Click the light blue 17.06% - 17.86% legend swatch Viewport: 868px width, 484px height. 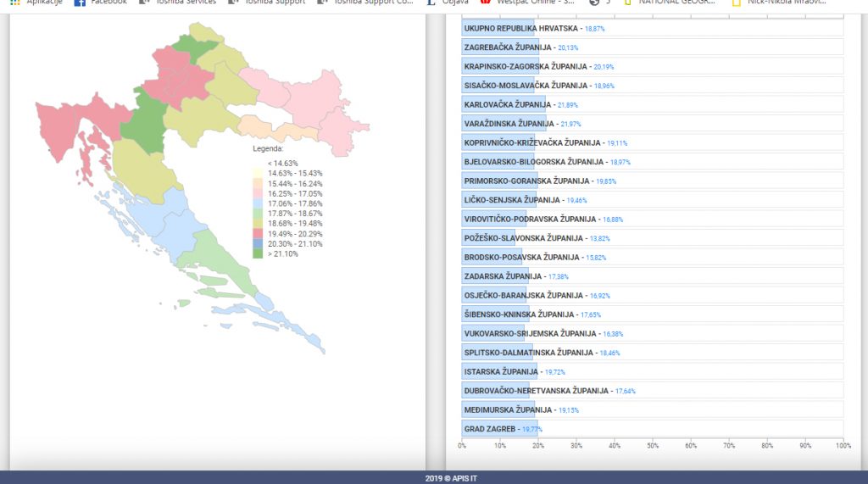click(259, 204)
